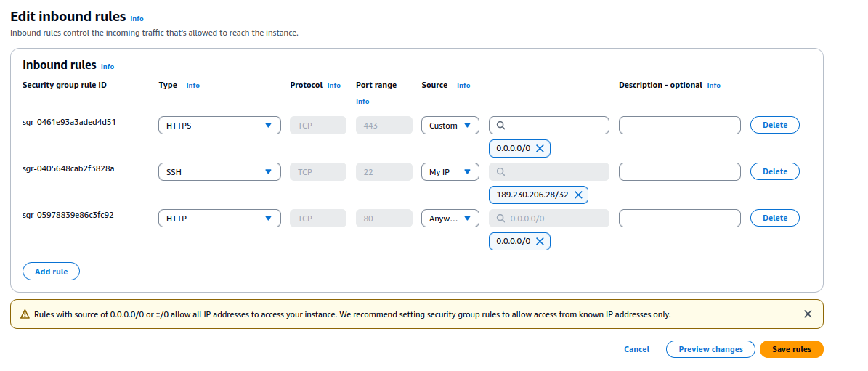Open Info link beside Inbound rules heading
Screen dimensions: 868x371
pos(108,66)
